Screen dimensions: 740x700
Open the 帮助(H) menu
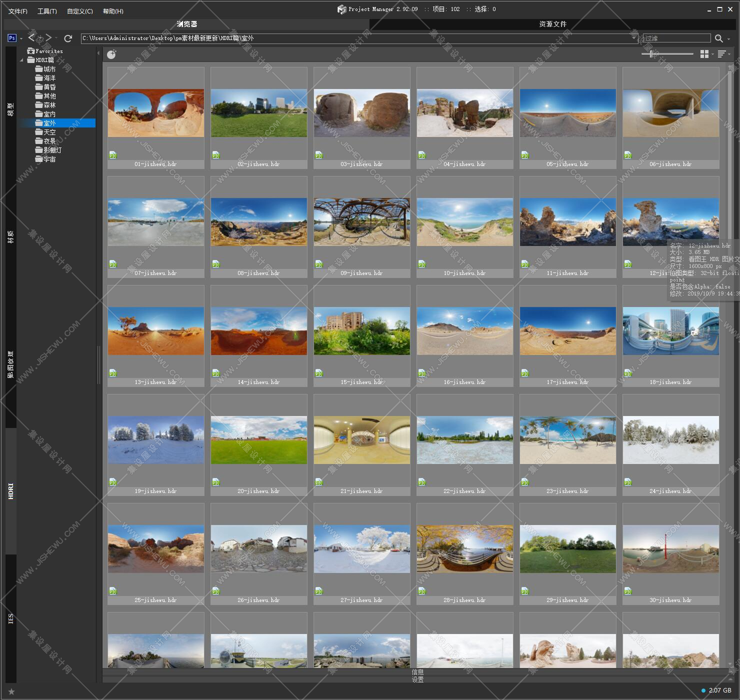[x=113, y=11]
